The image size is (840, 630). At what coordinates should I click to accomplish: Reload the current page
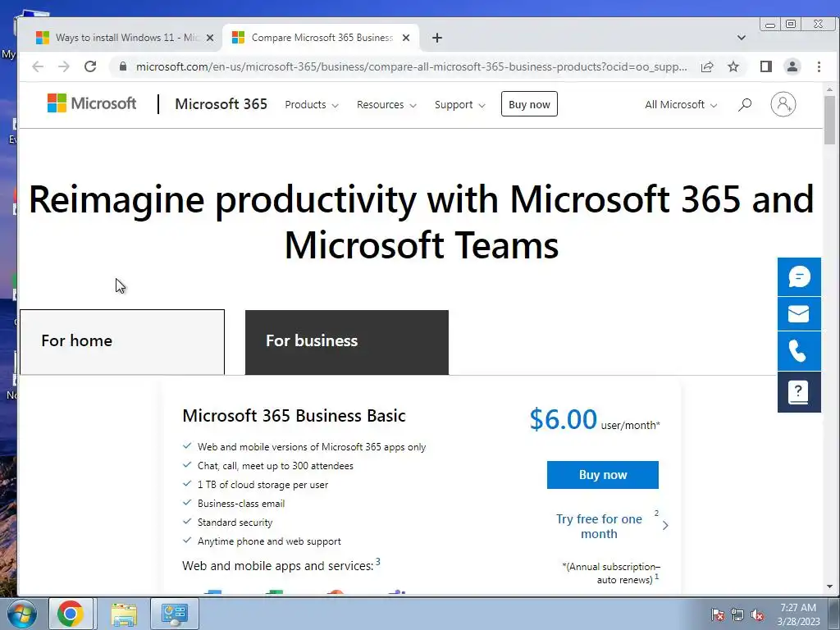pyautogui.click(x=90, y=66)
